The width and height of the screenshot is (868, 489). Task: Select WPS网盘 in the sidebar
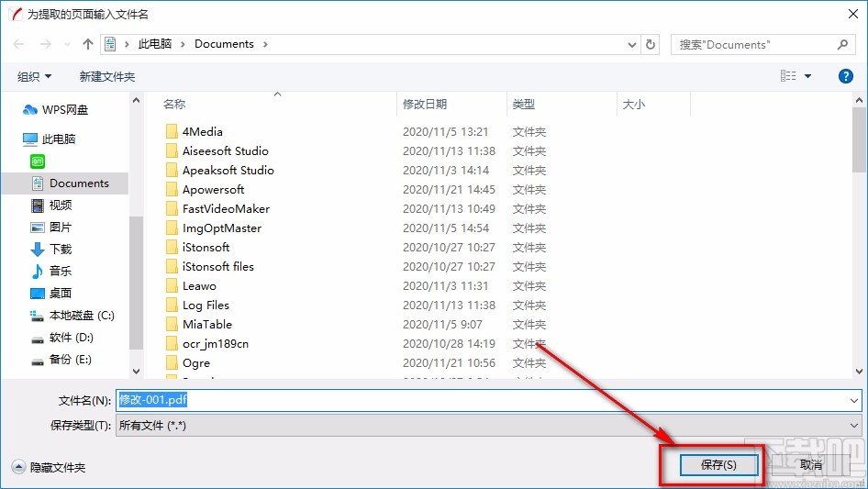55,110
